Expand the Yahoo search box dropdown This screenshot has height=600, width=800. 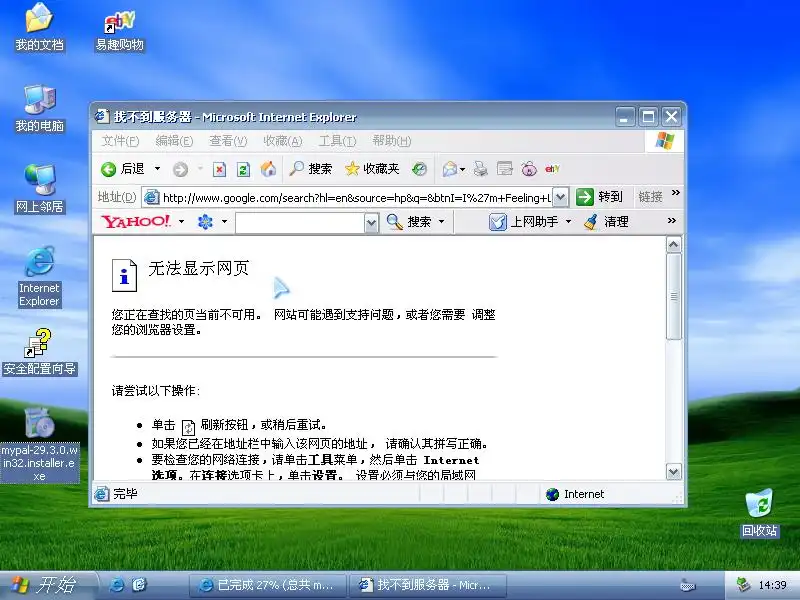tap(371, 222)
